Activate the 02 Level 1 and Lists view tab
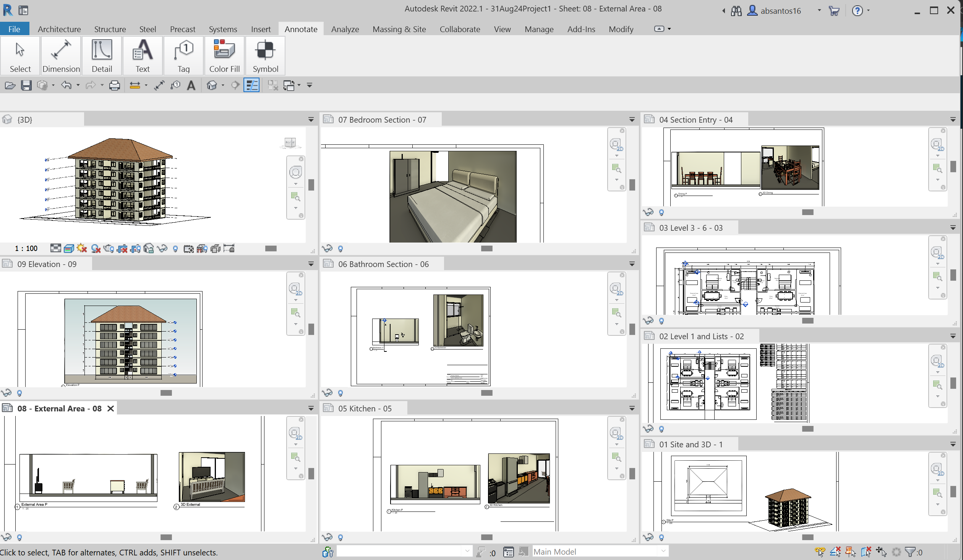This screenshot has width=963, height=560. pos(700,336)
